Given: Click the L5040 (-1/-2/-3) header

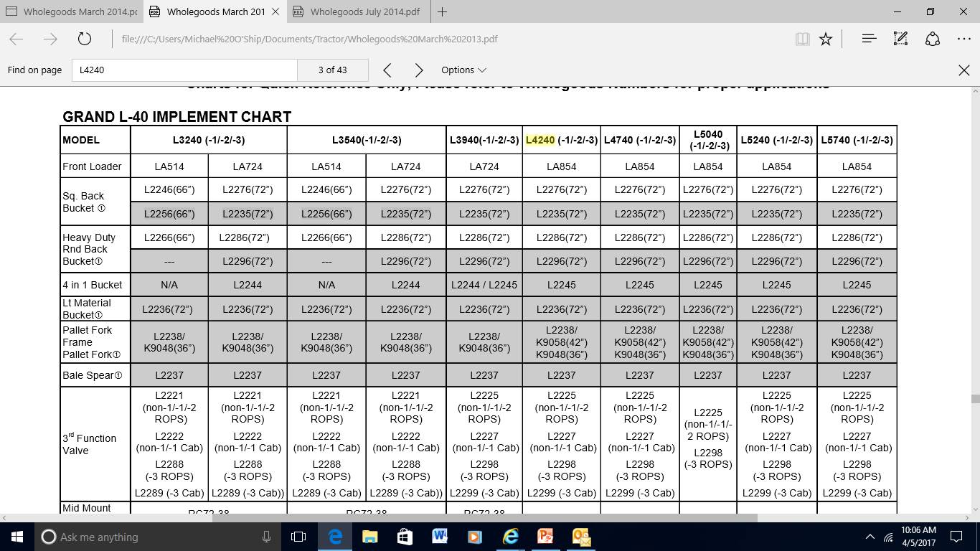Looking at the screenshot, I should (x=708, y=140).
